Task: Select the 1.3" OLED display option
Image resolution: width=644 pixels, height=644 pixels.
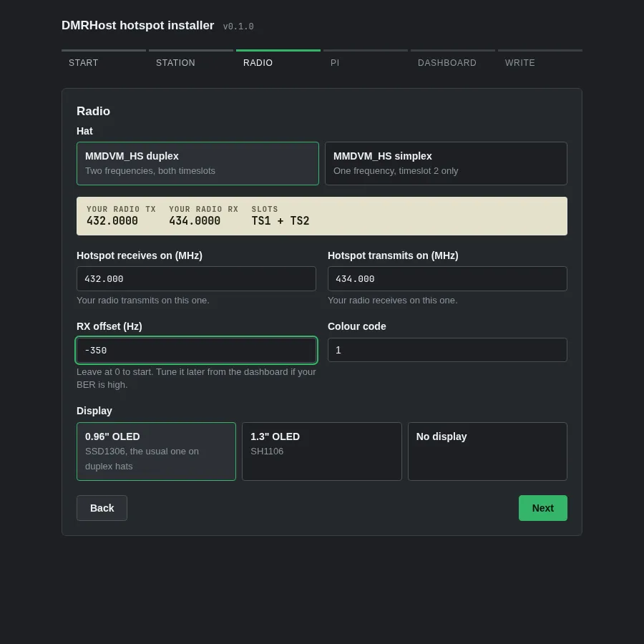Action: point(322,452)
